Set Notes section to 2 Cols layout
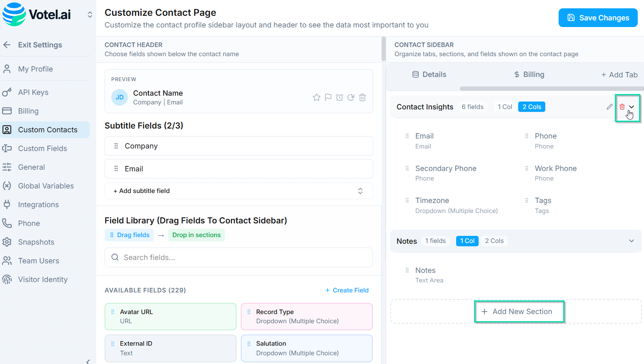The image size is (644, 364). (x=494, y=241)
